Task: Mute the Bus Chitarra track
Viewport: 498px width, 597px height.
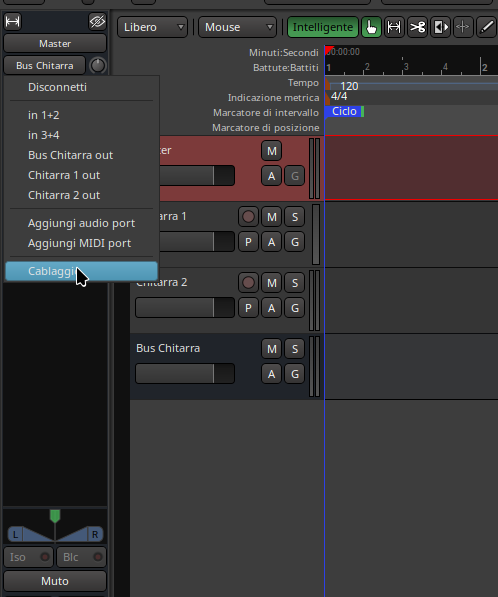Action: (x=271, y=348)
